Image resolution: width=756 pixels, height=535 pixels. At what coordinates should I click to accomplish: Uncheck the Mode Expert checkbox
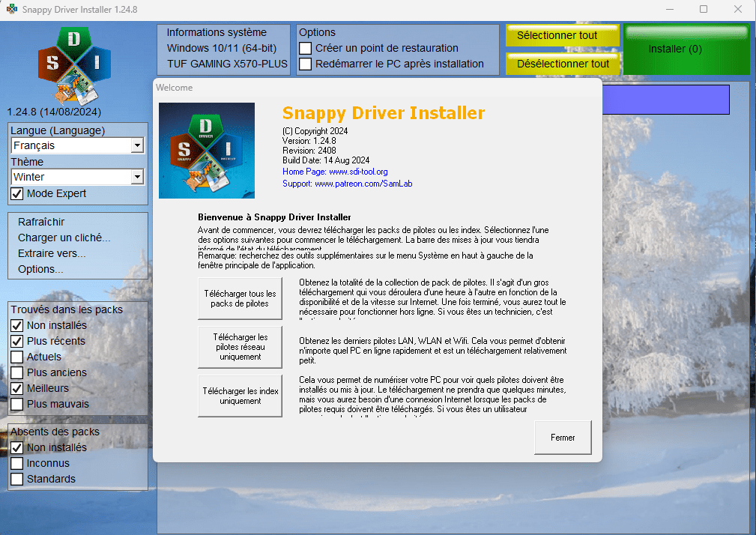pos(17,193)
